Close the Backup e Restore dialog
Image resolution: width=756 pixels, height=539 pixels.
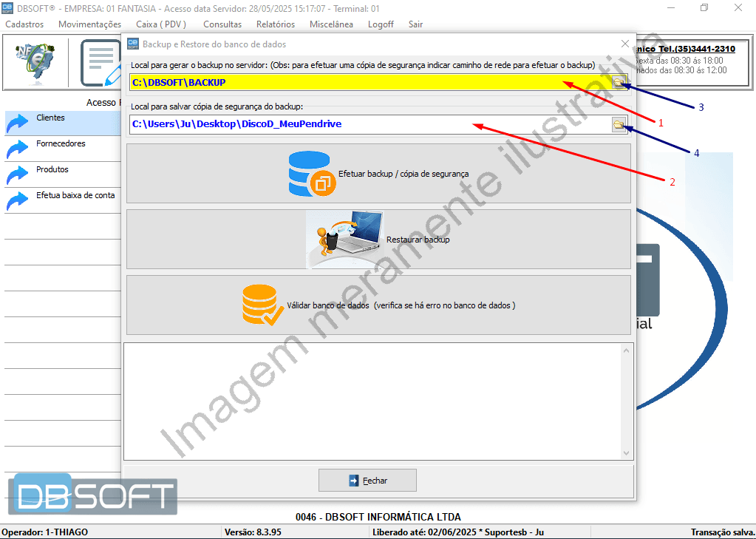point(625,44)
